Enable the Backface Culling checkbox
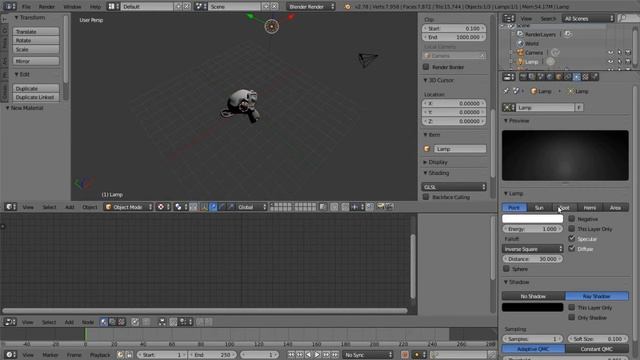This screenshot has width=640, height=360. tap(426, 197)
